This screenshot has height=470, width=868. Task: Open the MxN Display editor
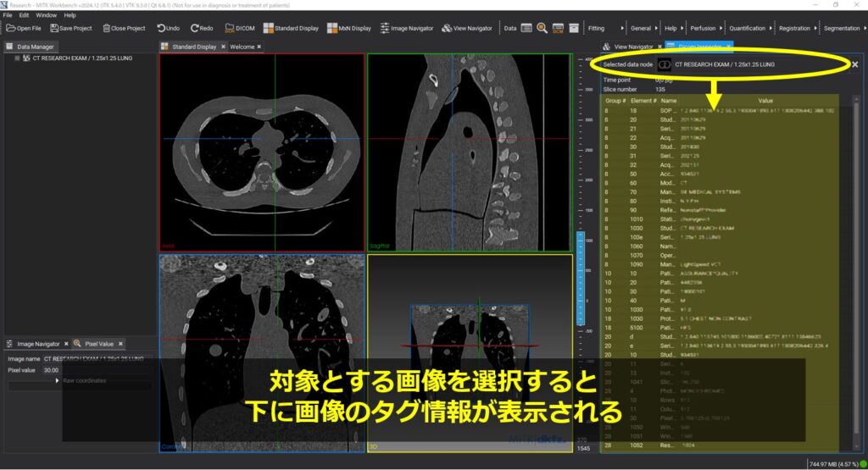pos(349,28)
